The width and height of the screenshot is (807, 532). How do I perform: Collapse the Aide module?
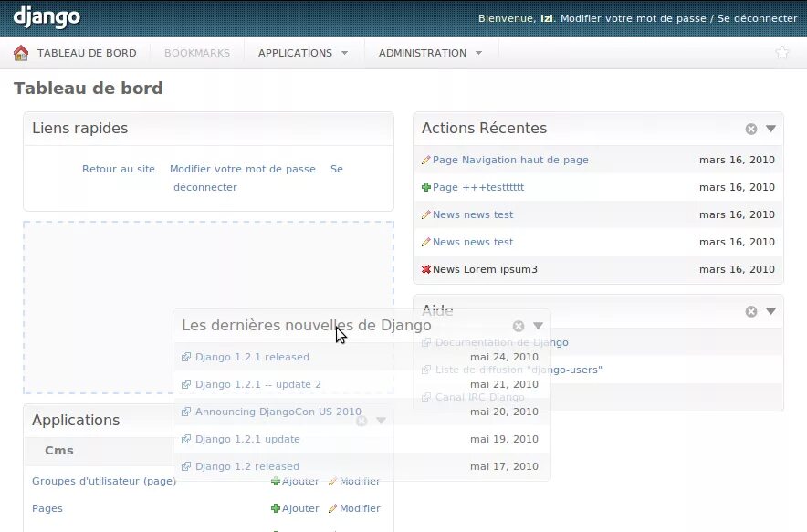point(770,311)
